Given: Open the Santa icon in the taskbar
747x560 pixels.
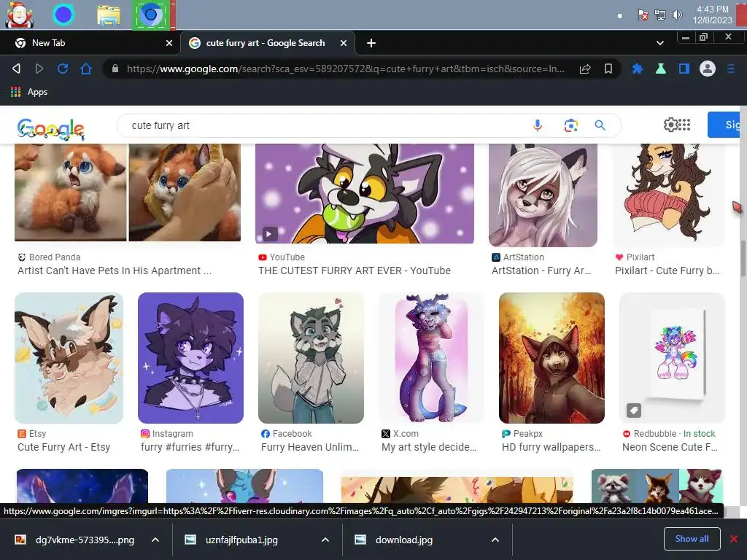Looking at the screenshot, I should click(x=19, y=15).
